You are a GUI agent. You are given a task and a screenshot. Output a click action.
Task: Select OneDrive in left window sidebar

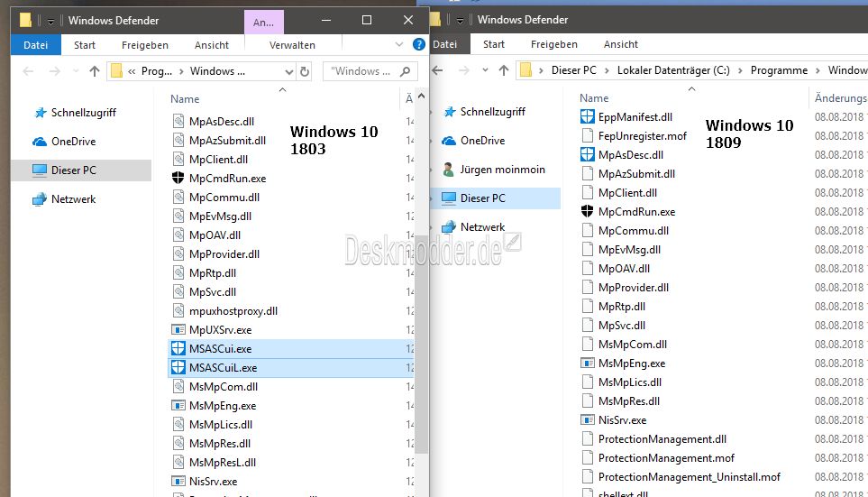(x=73, y=142)
